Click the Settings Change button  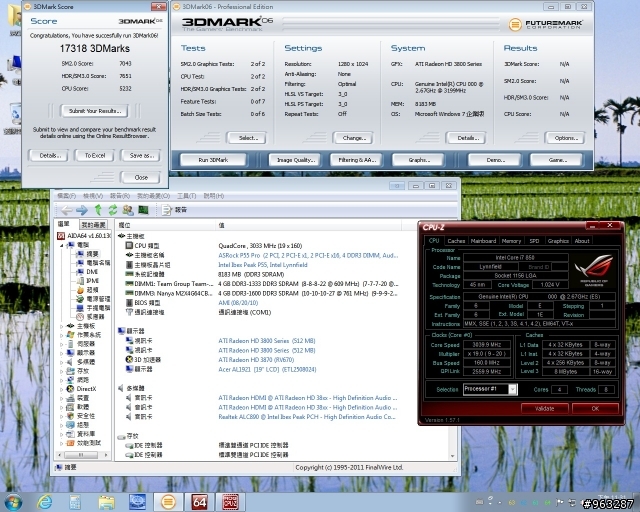[354, 138]
